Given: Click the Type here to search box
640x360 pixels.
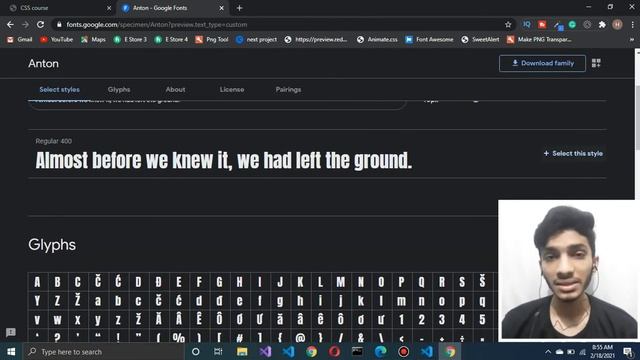Looking at the screenshot, I should [104, 351].
